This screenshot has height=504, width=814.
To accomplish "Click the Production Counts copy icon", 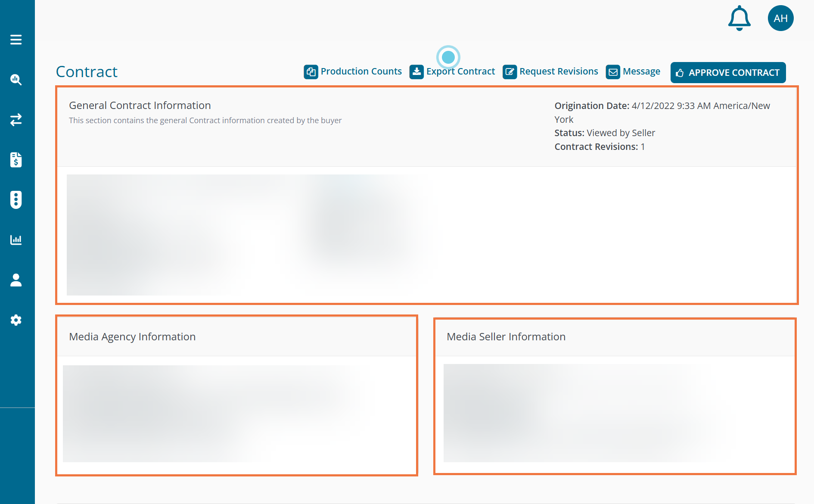I will coord(311,72).
